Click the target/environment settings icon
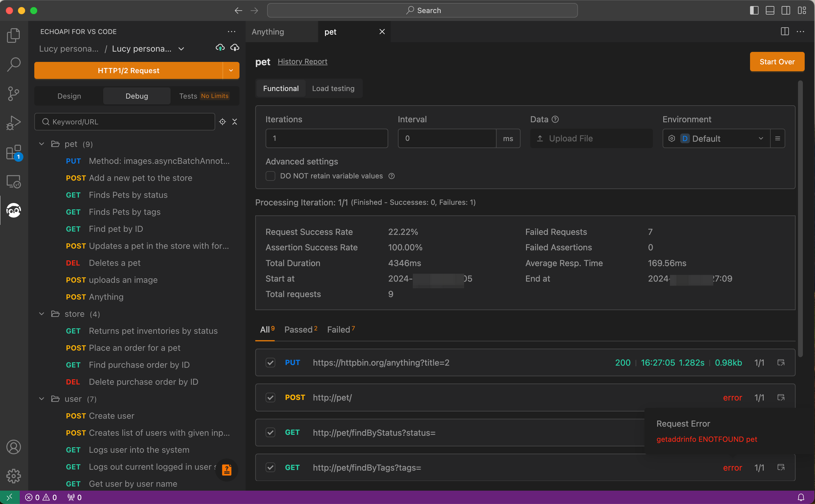Image resolution: width=815 pixels, height=504 pixels. tap(672, 138)
